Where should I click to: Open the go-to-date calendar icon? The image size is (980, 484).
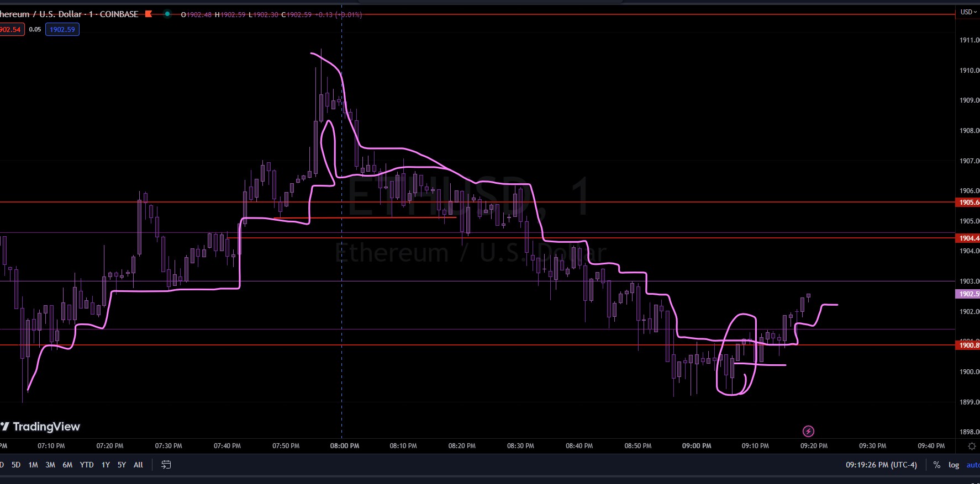[x=166, y=465]
